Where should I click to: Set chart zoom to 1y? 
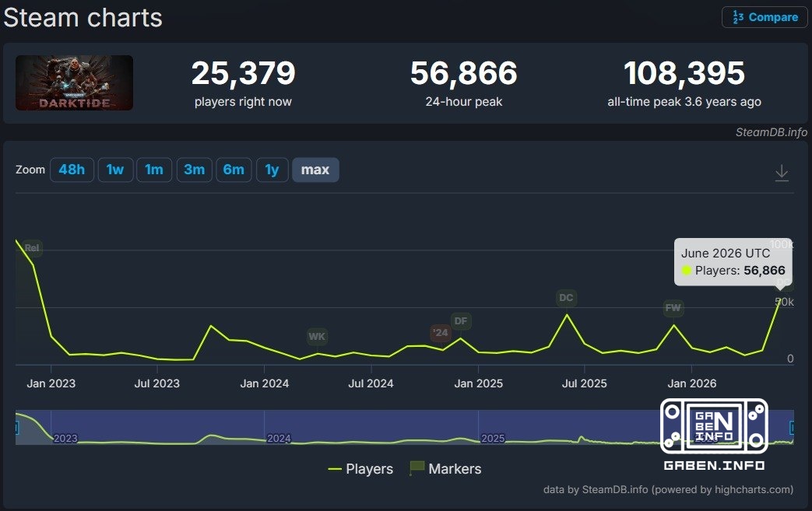coord(272,170)
